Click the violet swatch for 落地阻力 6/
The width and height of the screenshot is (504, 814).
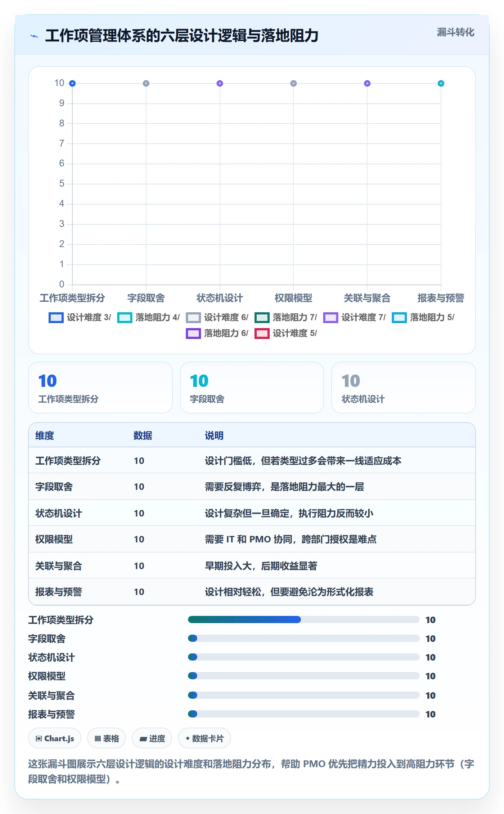pos(193,334)
